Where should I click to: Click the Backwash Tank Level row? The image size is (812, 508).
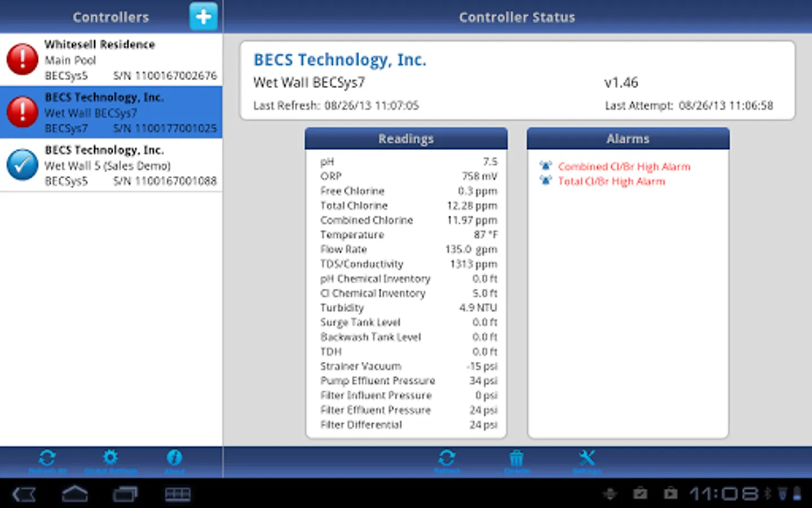click(x=409, y=337)
